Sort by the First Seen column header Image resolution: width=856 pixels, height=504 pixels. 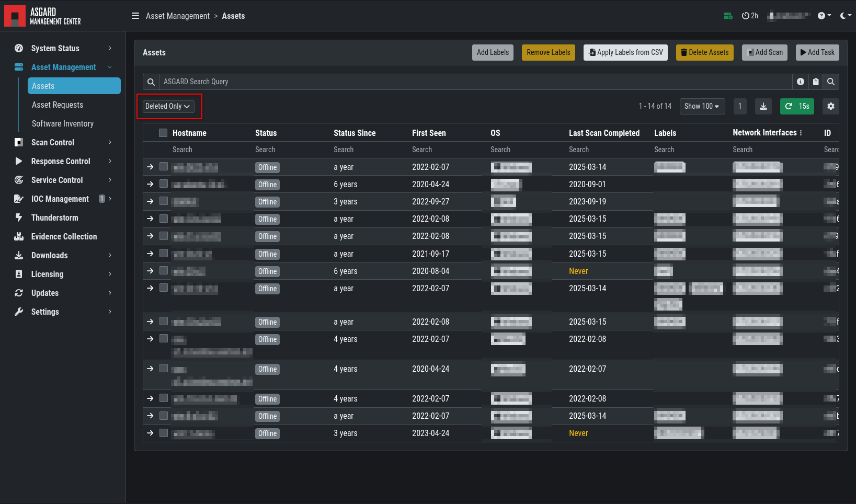click(429, 133)
